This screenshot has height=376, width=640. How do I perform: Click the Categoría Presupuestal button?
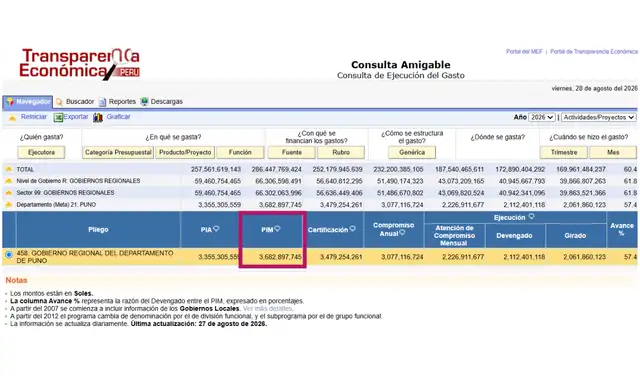[x=118, y=152]
